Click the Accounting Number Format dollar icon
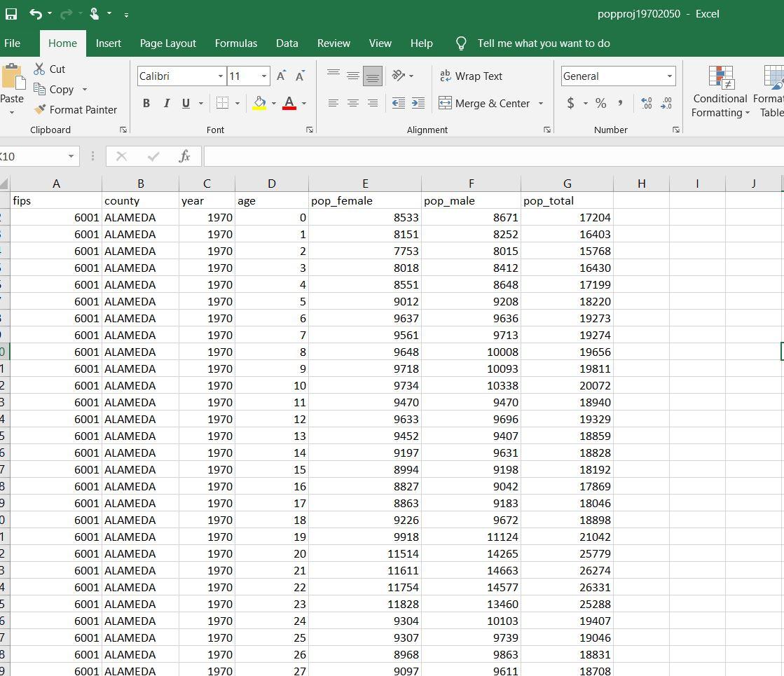The height and width of the screenshot is (676, 784). (x=570, y=103)
